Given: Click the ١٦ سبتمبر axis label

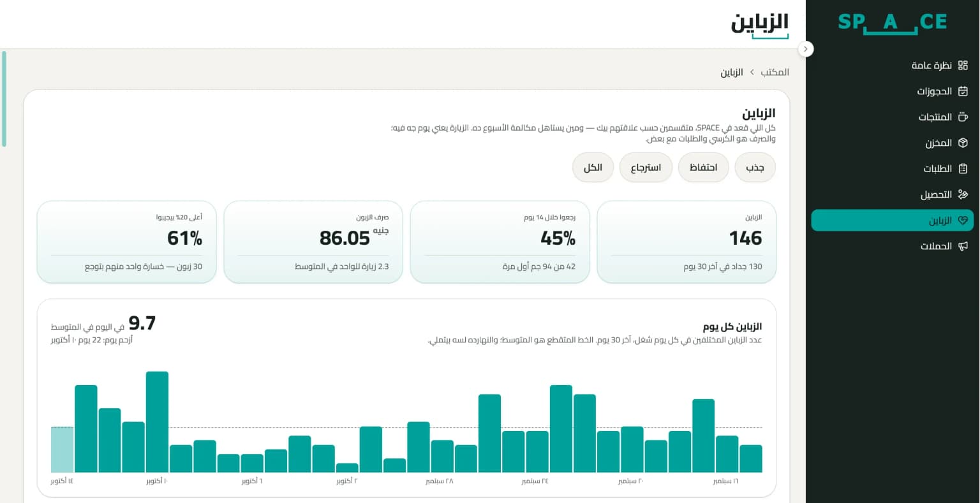Looking at the screenshot, I should point(725,481).
